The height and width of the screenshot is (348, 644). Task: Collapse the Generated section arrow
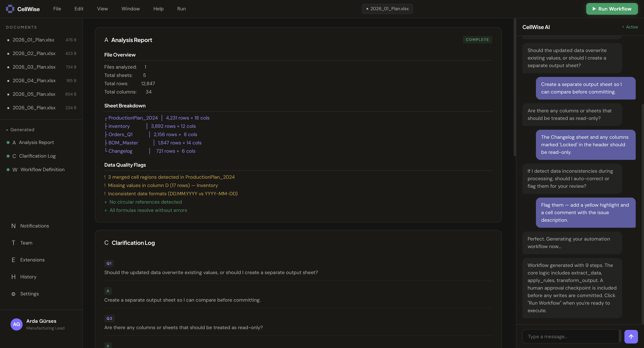click(x=7, y=130)
